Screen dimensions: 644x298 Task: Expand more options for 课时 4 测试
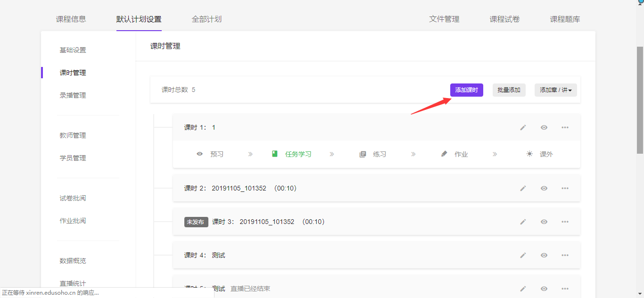tap(565, 255)
